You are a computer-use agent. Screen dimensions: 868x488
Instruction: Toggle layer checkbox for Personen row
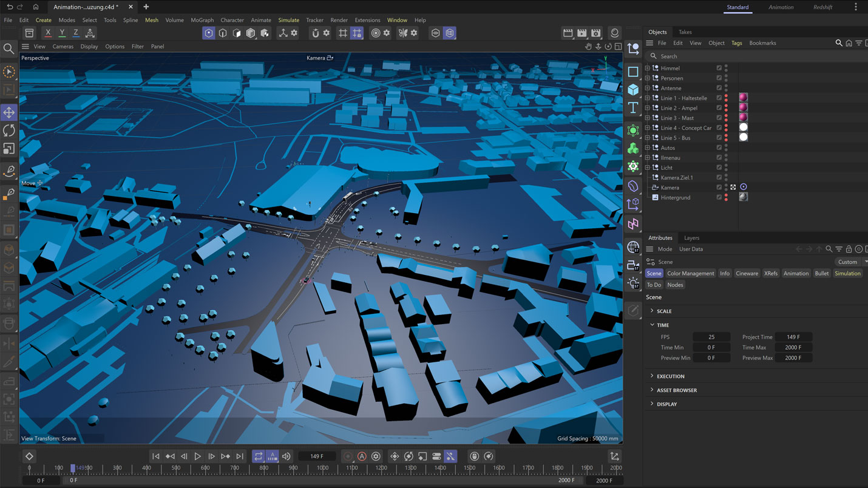click(x=719, y=78)
